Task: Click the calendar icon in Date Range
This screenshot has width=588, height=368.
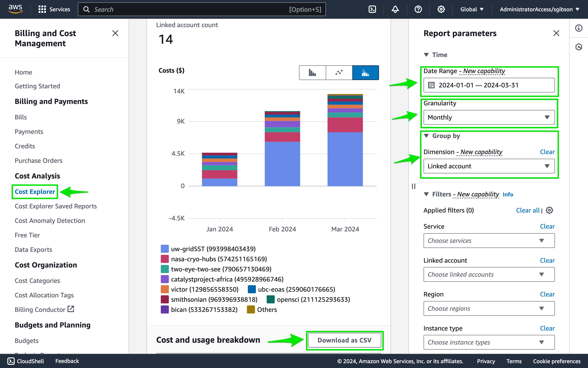Action: point(431,85)
